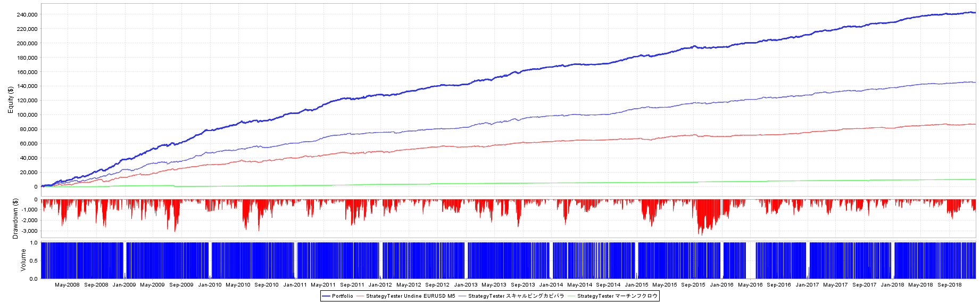Click the 140,000 equity axis label
Image resolution: width=980 pixels, height=302 pixels.
pos(27,86)
